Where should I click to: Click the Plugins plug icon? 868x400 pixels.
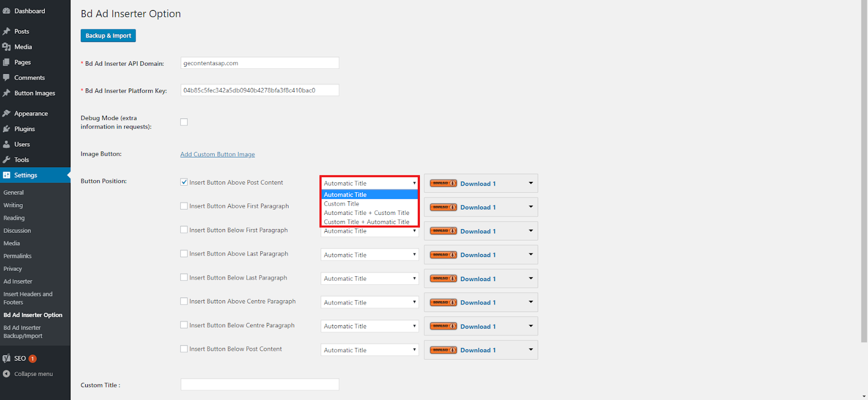[x=7, y=129]
